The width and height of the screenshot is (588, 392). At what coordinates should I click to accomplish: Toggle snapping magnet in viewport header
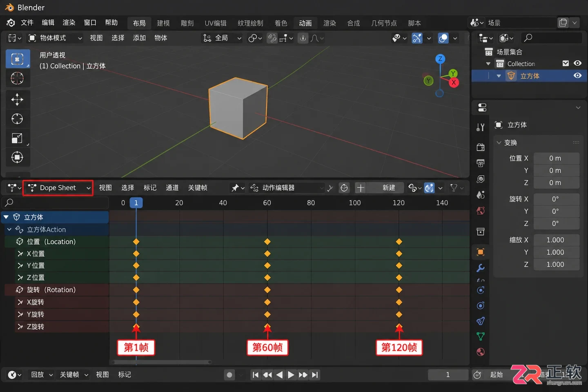coord(272,38)
